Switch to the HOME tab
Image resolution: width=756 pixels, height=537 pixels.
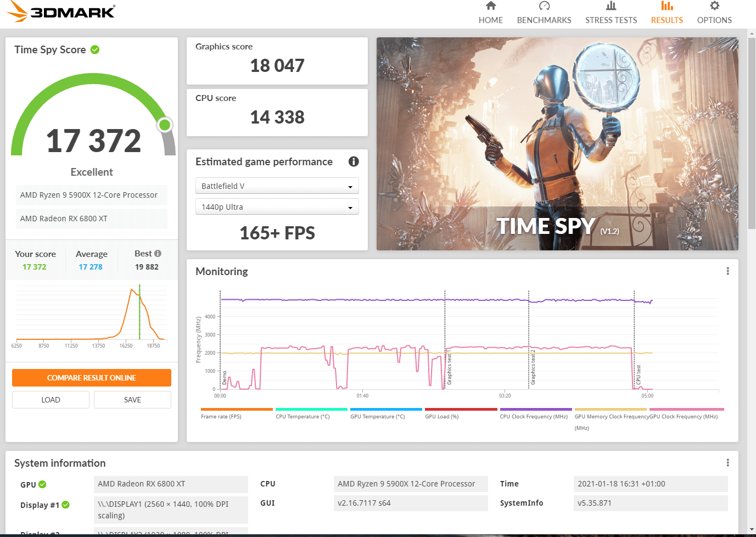(491, 20)
